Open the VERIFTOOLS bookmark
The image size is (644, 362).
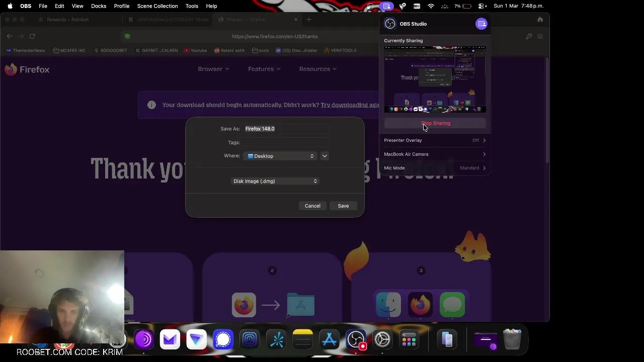[341, 50]
